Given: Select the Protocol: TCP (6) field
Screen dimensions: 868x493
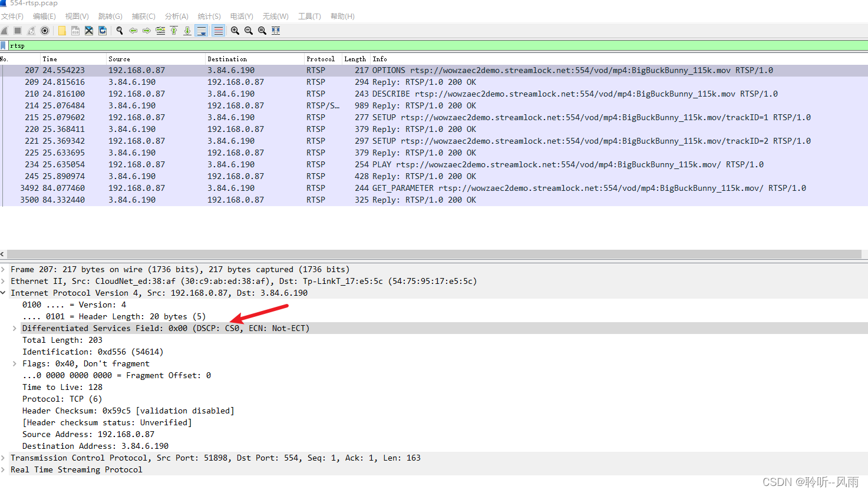Looking at the screenshot, I should (x=62, y=399).
